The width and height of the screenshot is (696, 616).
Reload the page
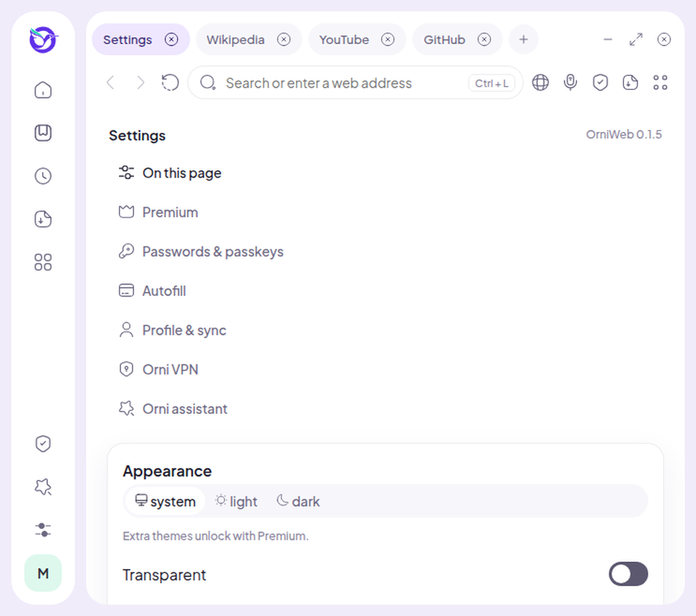coord(170,83)
